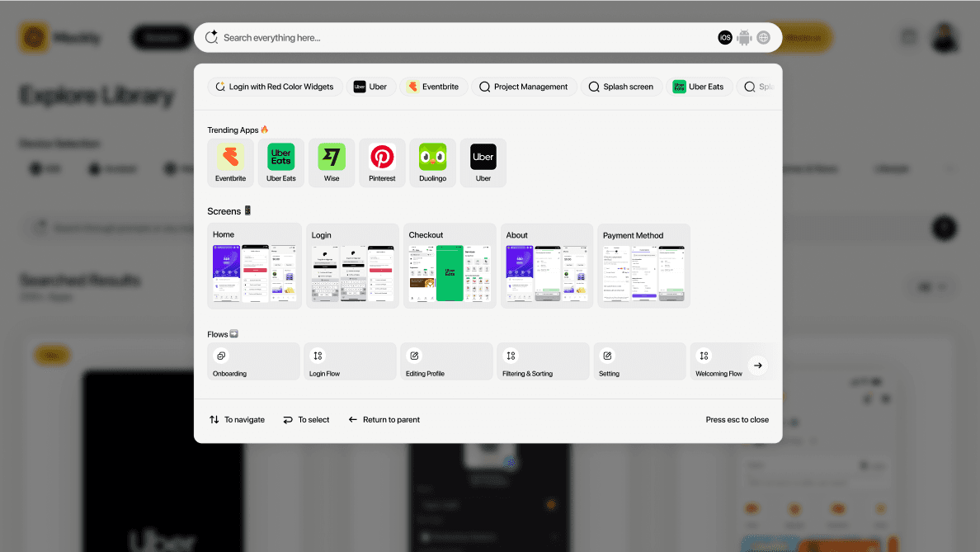Open the About screens card
This screenshot has width=980, height=552.
[x=547, y=266]
